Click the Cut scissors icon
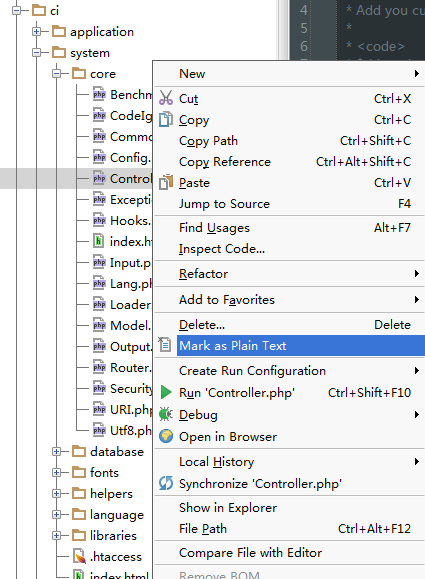Screen dimensions: 425x579 click(166, 98)
